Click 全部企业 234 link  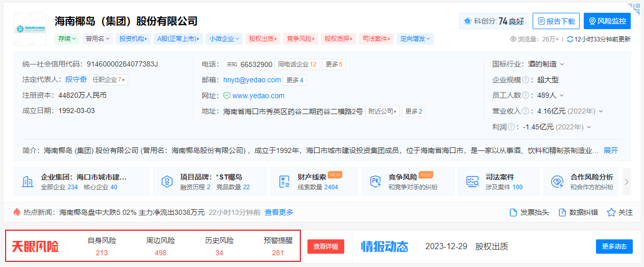pyautogui.click(x=59, y=187)
